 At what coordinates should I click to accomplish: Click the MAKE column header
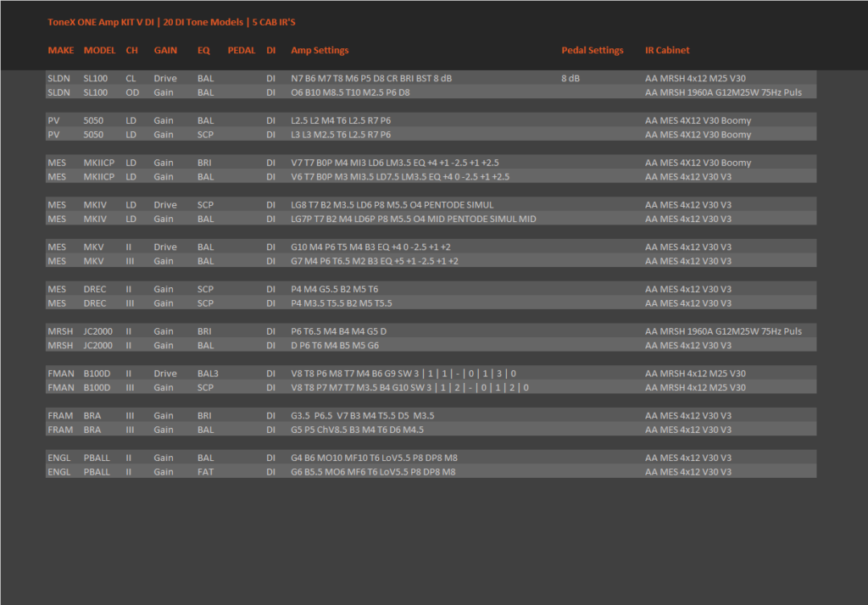coord(61,50)
